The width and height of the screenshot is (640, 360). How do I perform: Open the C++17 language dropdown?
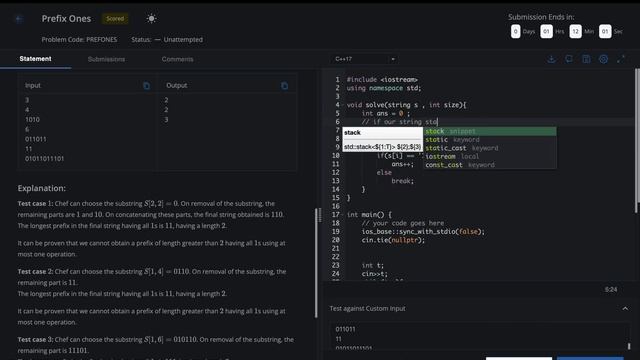point(364,59)
